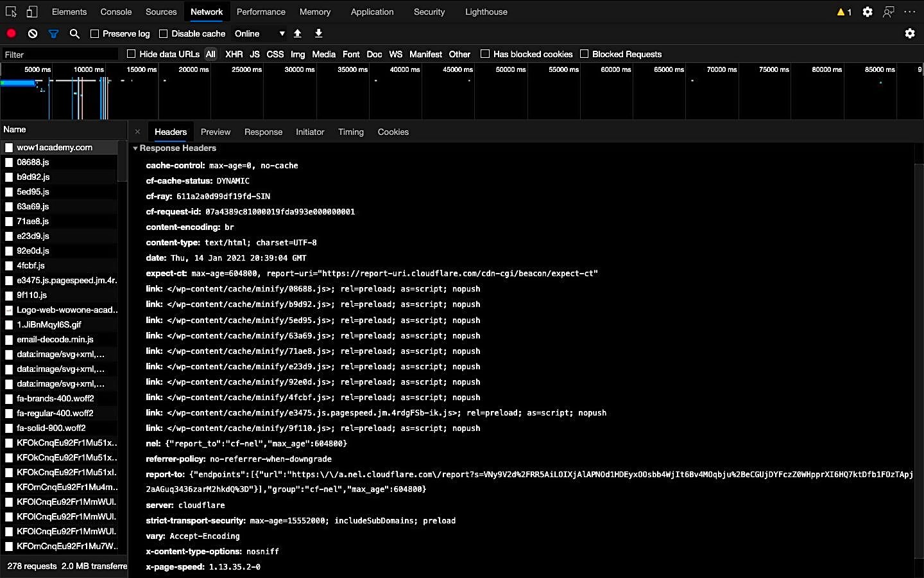The width and height of the screenshot is (924, 578).
Task: Filter requests by WS
Action: (x=396, y=55)
